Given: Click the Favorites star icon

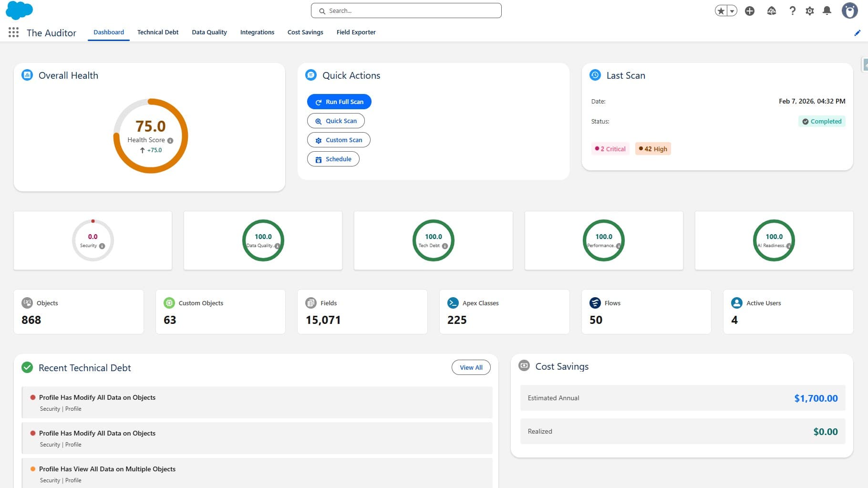Looking at the screenshot, I should pos(721,10).
